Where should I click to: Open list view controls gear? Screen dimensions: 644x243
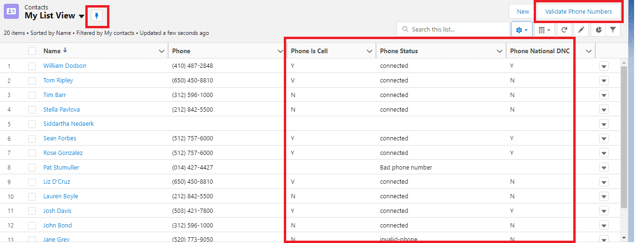pos(521,30)
